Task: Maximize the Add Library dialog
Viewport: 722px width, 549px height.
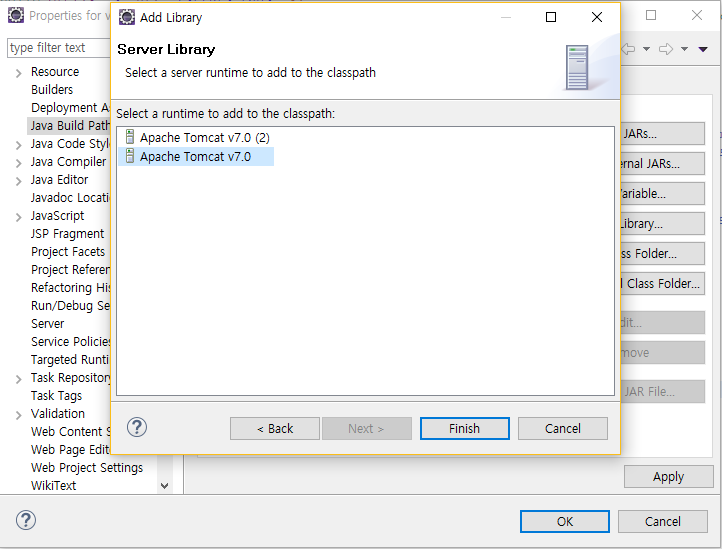Action: [x=551, y=17]
